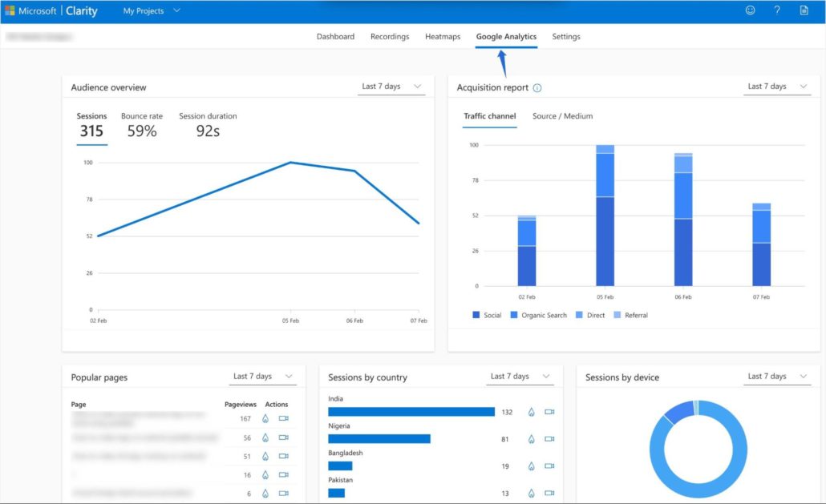Click the Page column header
The width and height of the screenshot is (826, 504).
tap(79, 405)
